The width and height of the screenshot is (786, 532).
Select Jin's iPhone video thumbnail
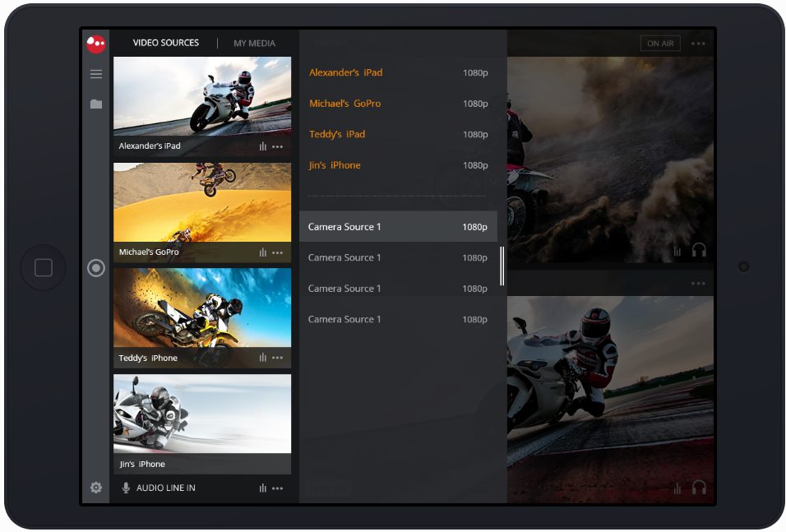(202, 414)
